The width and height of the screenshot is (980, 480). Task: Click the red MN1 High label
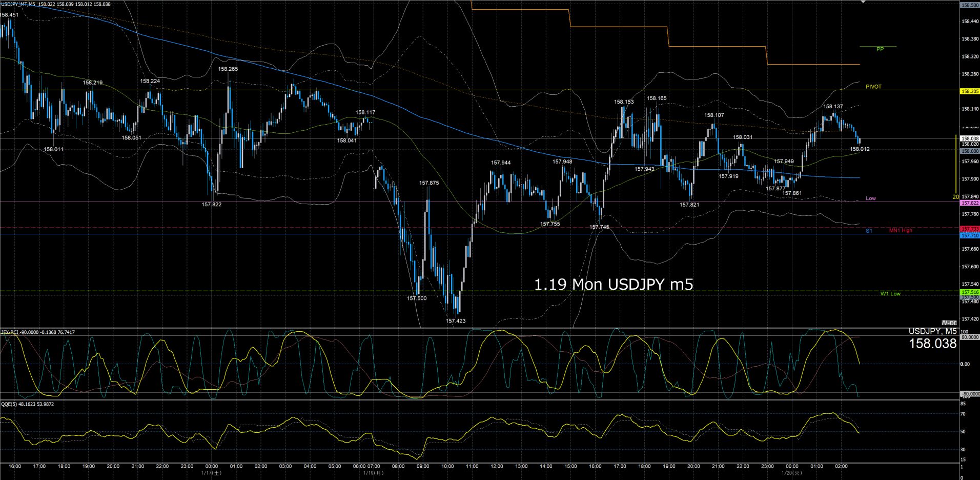click(900, 231)
